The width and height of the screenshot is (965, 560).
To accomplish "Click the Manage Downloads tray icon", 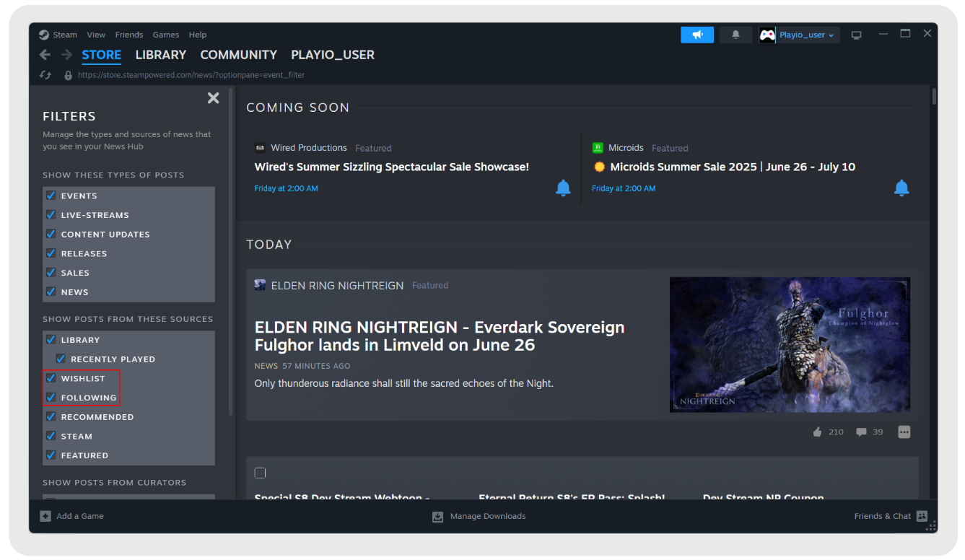I will (437, 516).
